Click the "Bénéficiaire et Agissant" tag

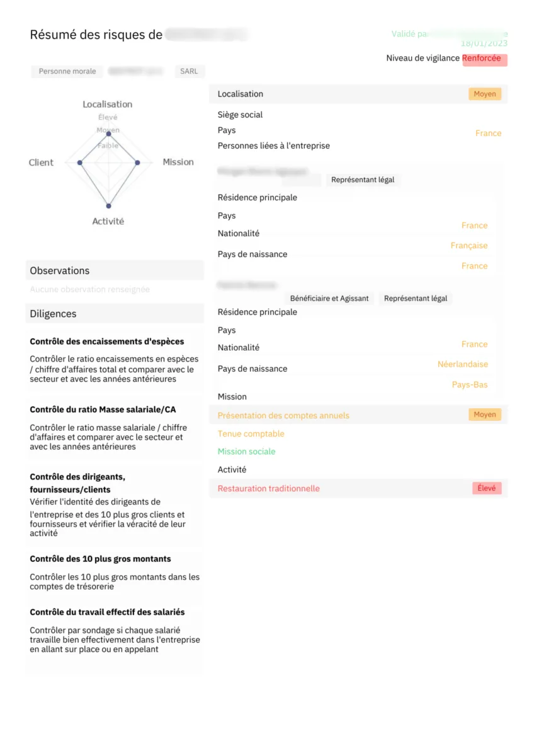point(329,298)
